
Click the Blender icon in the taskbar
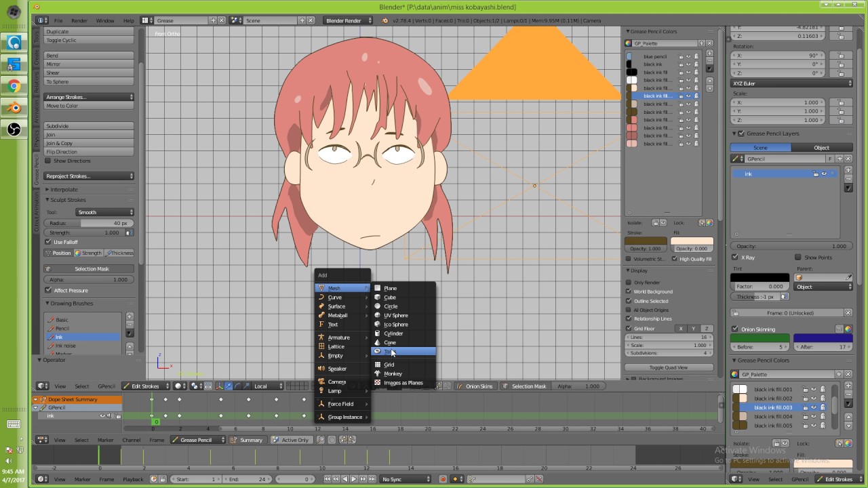pos(14,108)
